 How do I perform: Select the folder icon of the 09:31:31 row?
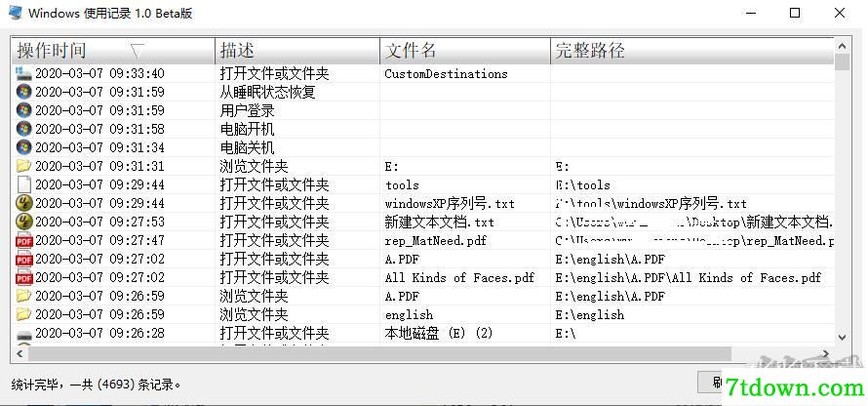click(x=23, y=166)
